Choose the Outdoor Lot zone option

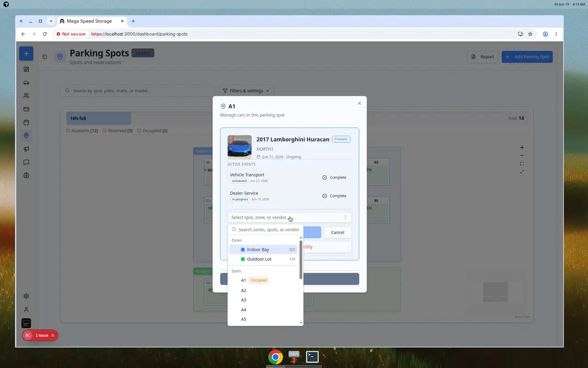click(263, 259)
